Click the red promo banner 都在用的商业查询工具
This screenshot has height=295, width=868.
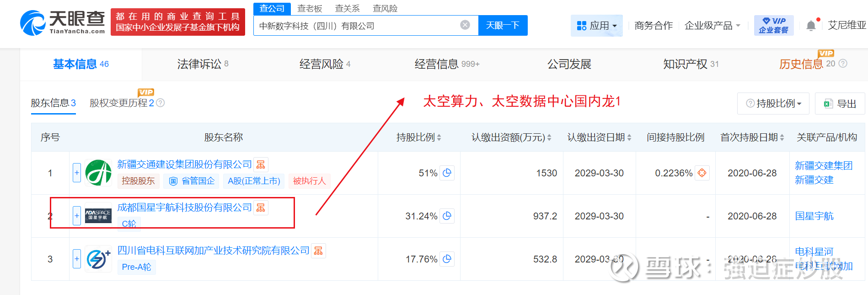178,22
